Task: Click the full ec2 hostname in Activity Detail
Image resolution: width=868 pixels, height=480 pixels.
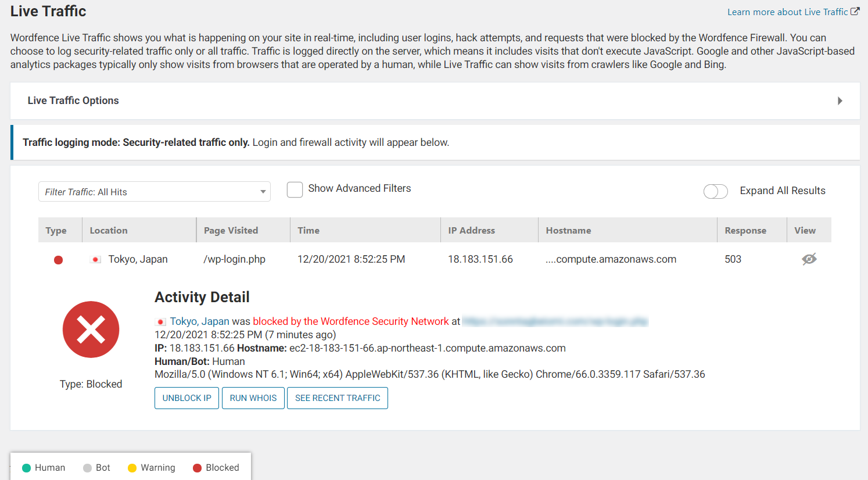Action: [428, 348]
